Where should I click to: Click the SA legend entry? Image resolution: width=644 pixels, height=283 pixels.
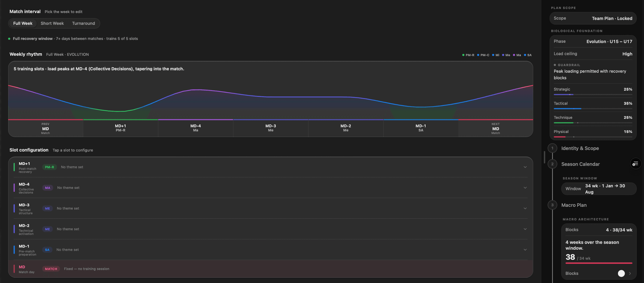click(x=527, y=55)
